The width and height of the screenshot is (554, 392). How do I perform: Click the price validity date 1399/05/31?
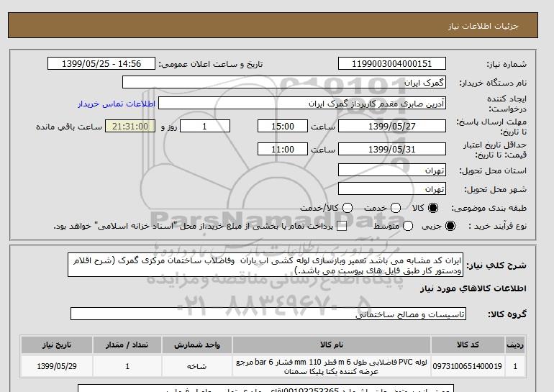392,149
